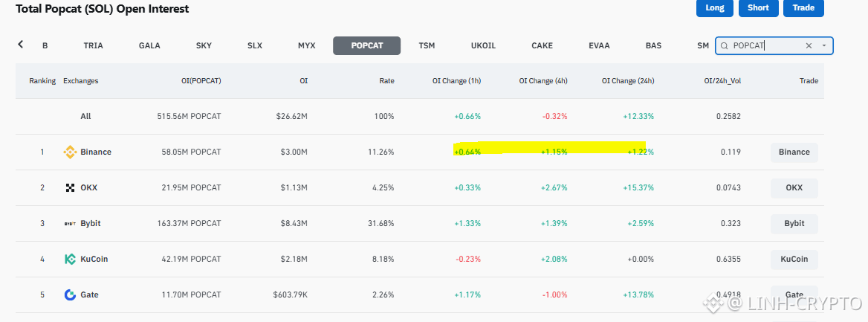Sort by the OI(POPCAT) column header
The image size is (868, 322).
pyautogui.click(x=201, y=81)
